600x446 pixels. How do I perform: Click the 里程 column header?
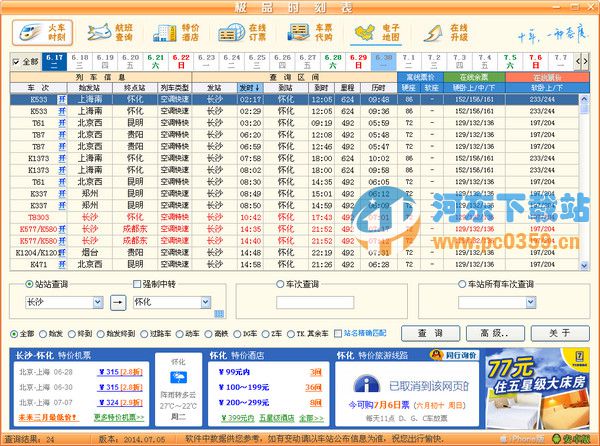[347, 88]
